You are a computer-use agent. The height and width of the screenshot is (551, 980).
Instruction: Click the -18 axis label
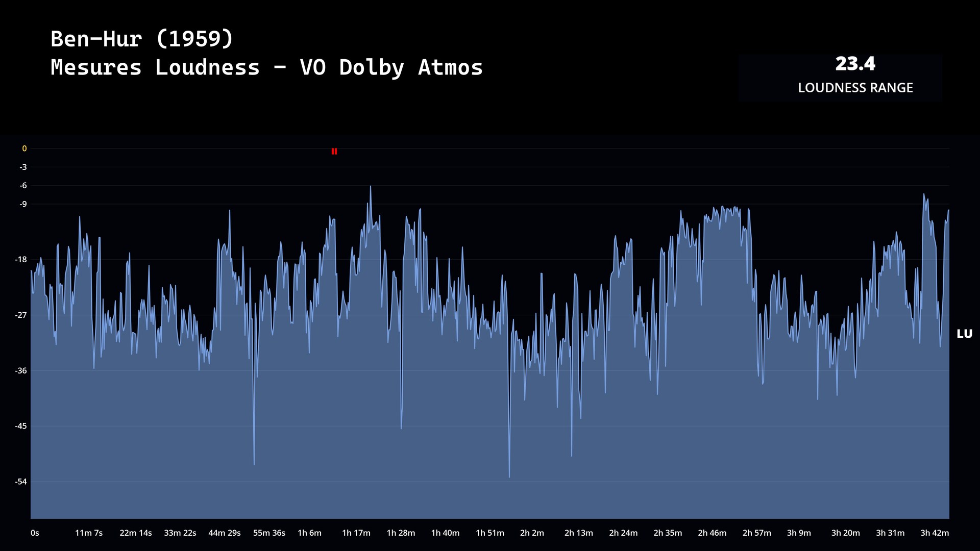[21, 260]
